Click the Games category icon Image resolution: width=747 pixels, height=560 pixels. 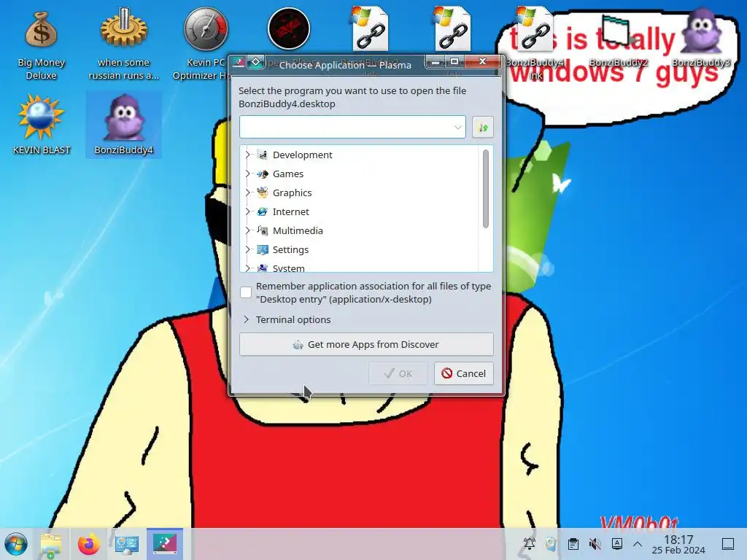[262, 174]
